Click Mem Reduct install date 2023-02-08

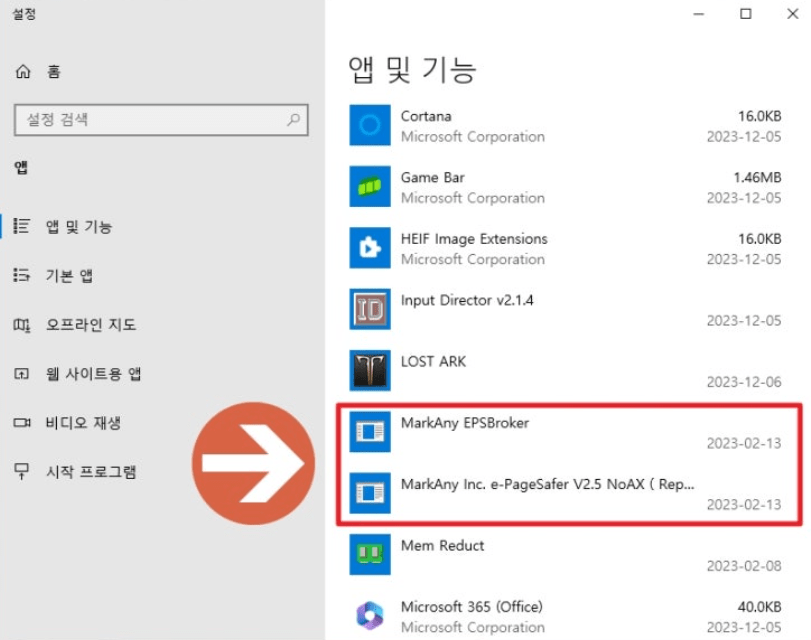pos(744,566)
